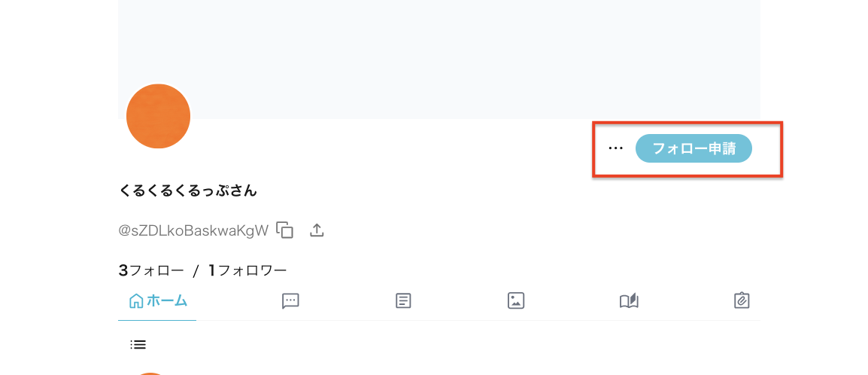The width and height of the screenshot is (868, 375).
Task: Click the handle @sZDLkoBaskwaKgW
Action: point(194,230)
